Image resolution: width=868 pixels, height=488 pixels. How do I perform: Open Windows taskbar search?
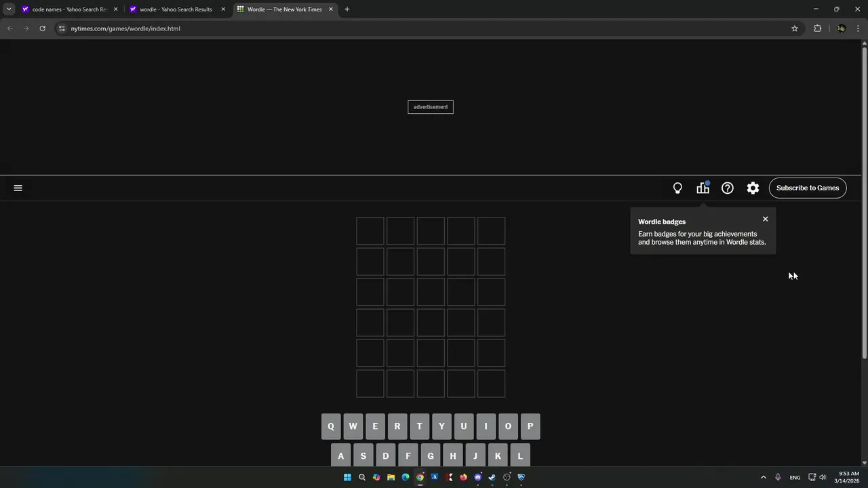pyautogui.click(x=362, y=477)
